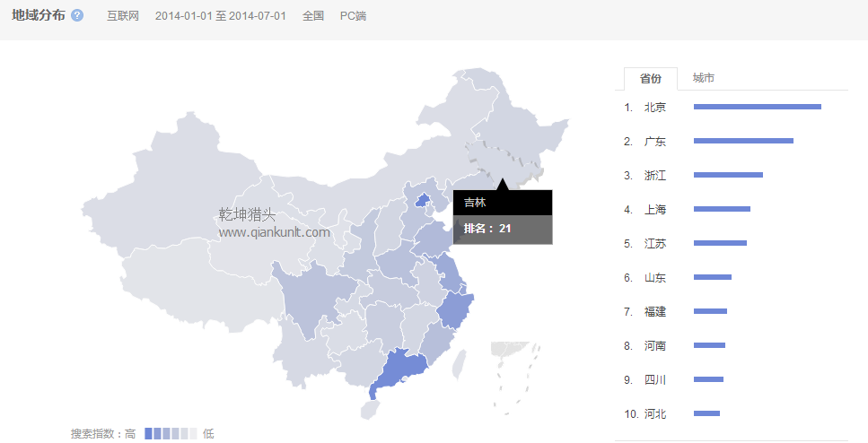The height and width of the screenshot is (443, 868).
Task: Choose 河南 in the ranking list
Action: [655, 346]
